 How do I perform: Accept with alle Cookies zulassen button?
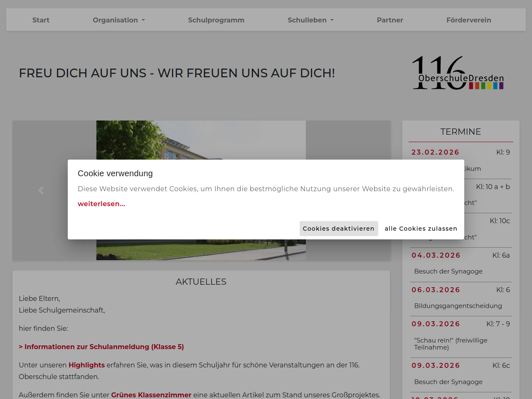(x=421, y=229)
